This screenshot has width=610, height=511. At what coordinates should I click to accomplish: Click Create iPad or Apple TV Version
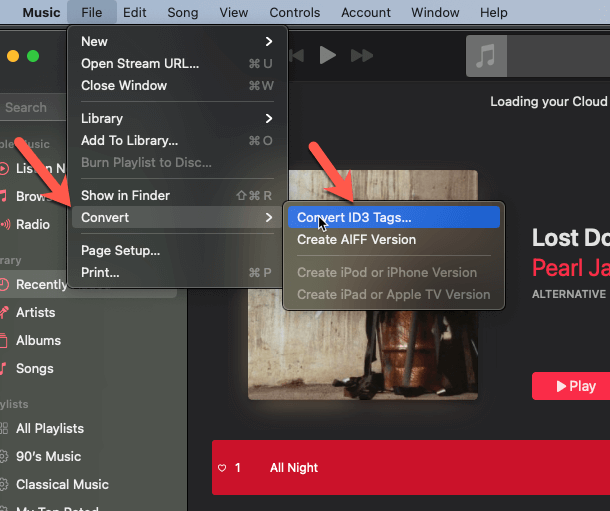[394, 294]
